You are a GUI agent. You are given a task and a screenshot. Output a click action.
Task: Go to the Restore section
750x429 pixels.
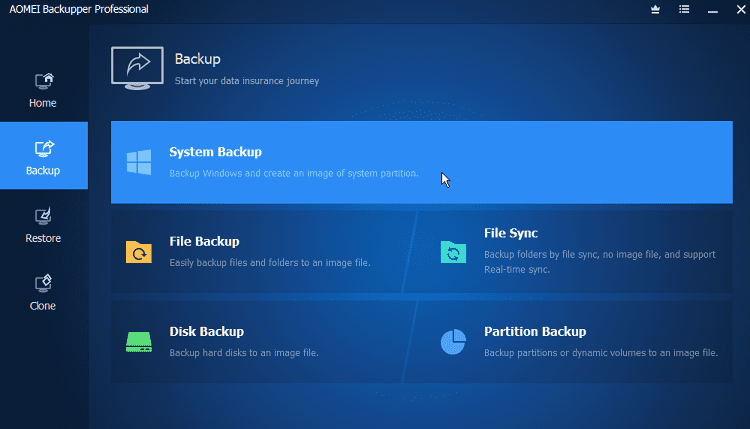tap(43, 225)
